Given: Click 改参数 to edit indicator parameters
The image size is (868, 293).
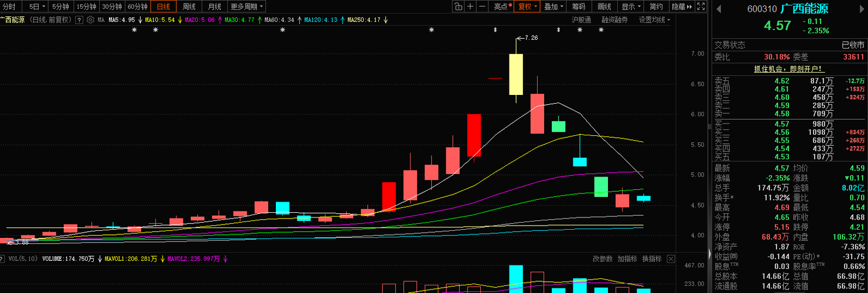Looking at the screenshot, I should click(603, 258).
